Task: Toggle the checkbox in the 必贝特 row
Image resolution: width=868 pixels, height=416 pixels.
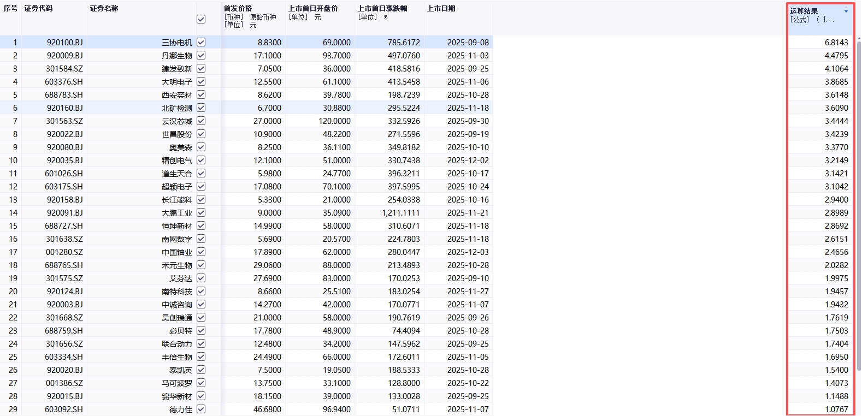Action: point(201,330)
